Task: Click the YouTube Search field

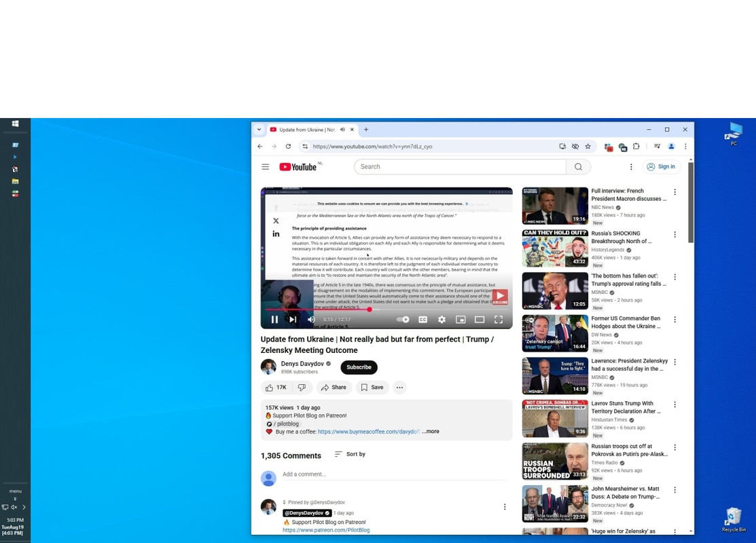Action: tap(460, 167)
